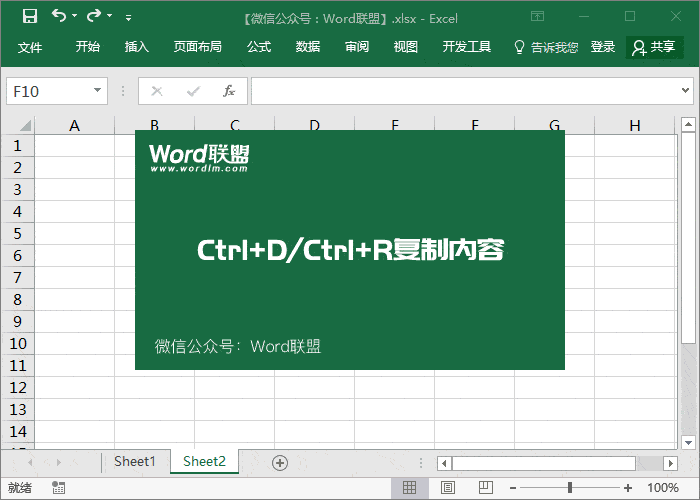
Task: Select the Sheet2 tab
Action: (204, 461)
